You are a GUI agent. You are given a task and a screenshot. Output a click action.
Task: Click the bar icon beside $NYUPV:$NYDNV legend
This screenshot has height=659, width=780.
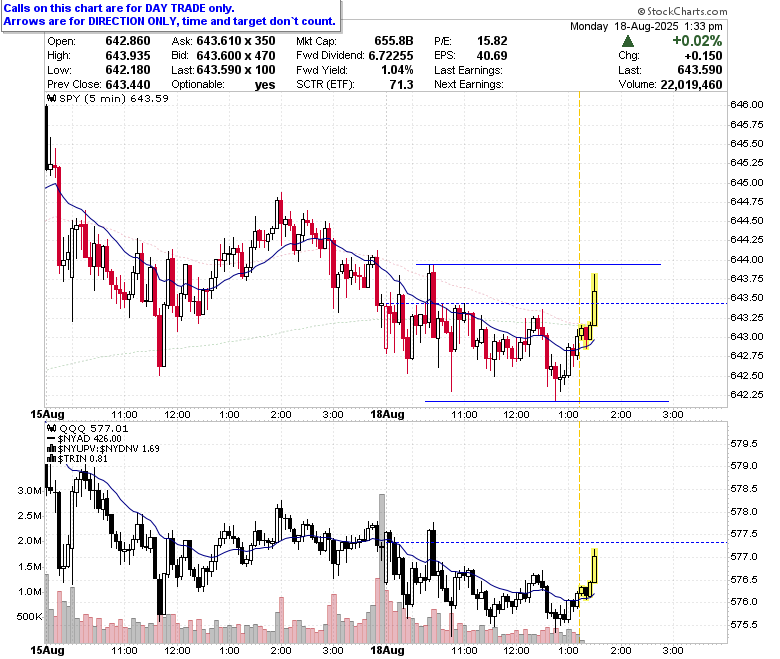[x=51, y=449]
